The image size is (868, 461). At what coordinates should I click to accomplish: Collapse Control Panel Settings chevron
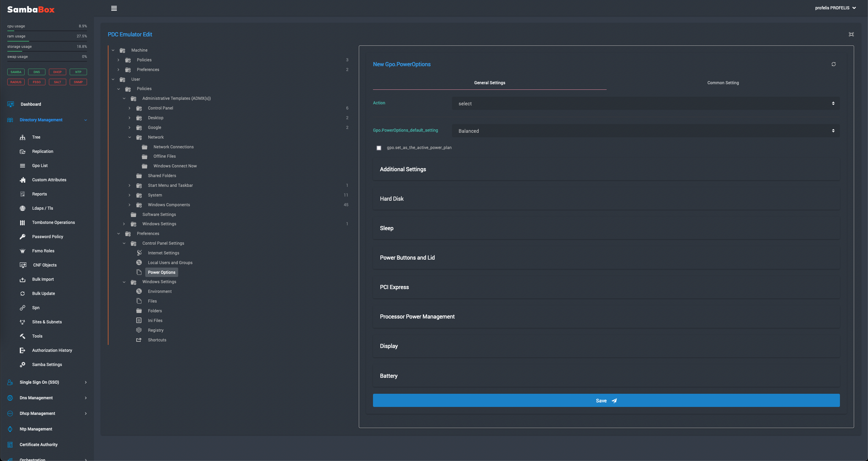coord(124,243)
